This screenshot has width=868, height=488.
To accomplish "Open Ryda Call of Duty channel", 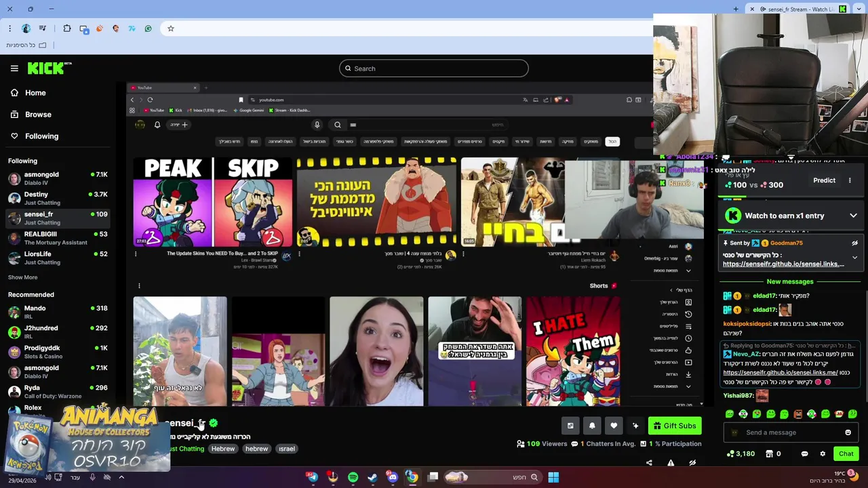I will [58, 392].
